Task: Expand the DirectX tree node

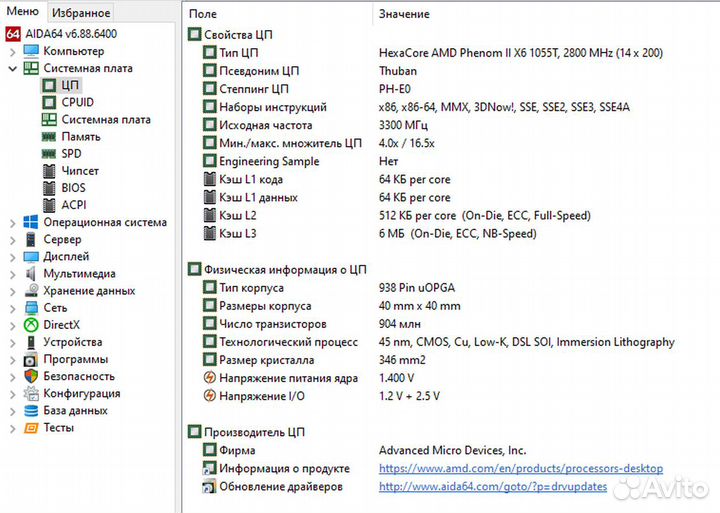Action: click(12, 326)
